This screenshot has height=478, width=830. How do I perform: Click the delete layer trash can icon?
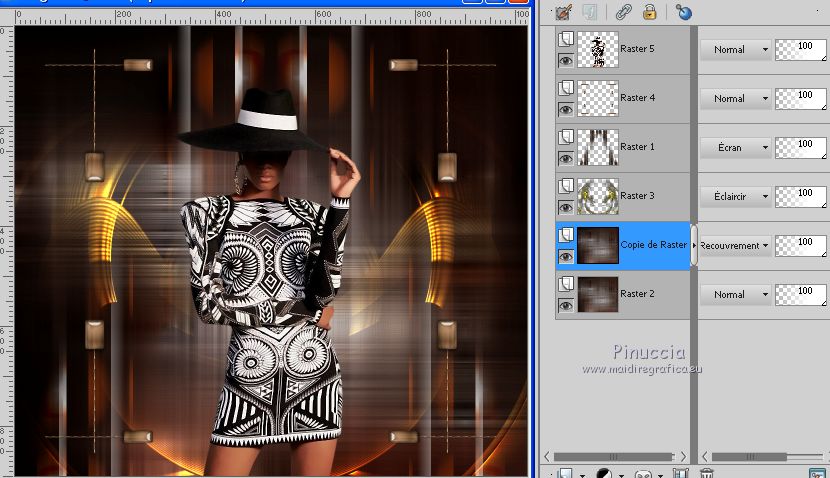click(707, 473)
